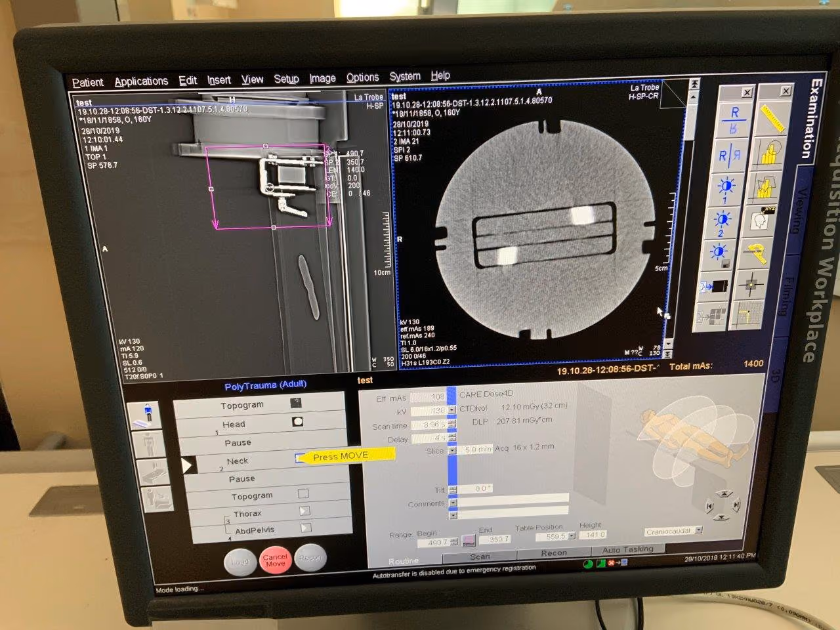This screenshot has height=630, width=840.
Task: Open the Options menu
Action: [362, 77]
